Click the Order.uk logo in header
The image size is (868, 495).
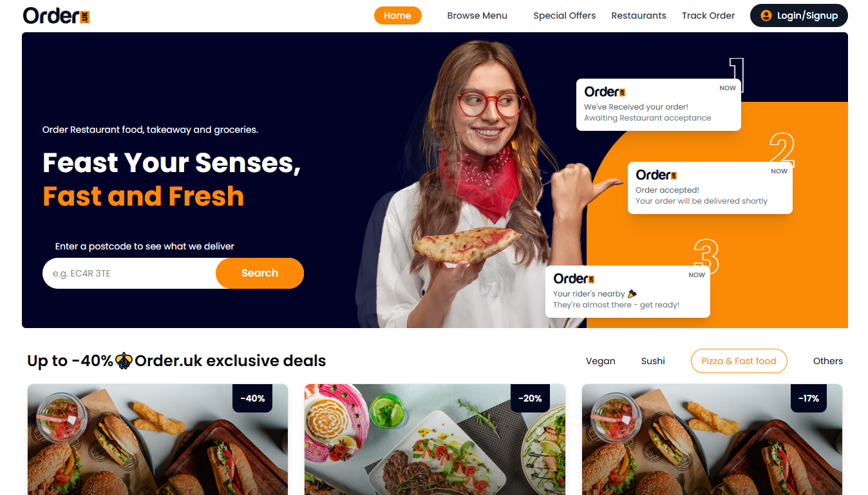(x=56, y=15)
